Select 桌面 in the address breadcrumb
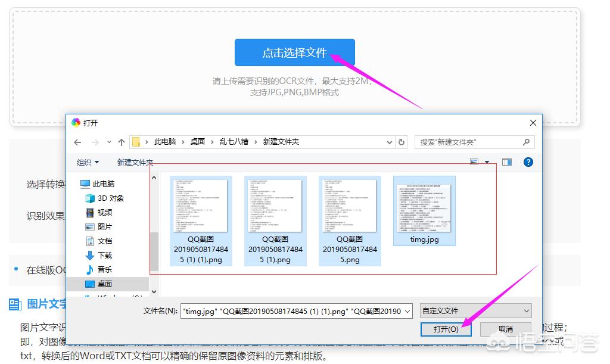The height and width of the screenshot is (364, 610). tap(198, 142)
